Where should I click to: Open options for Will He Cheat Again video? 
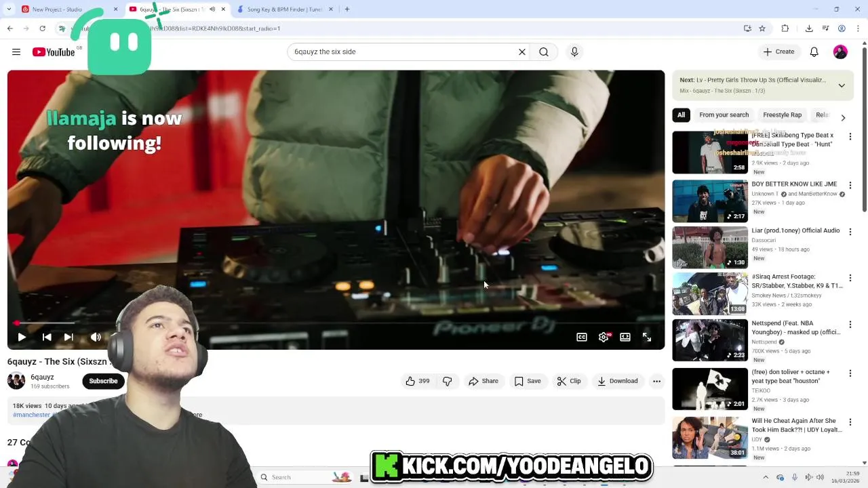point(850,422)
